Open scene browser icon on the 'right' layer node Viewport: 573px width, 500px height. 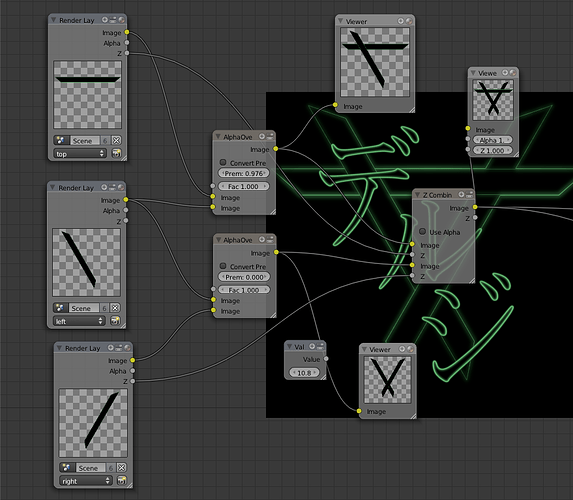tap(67, 467)
